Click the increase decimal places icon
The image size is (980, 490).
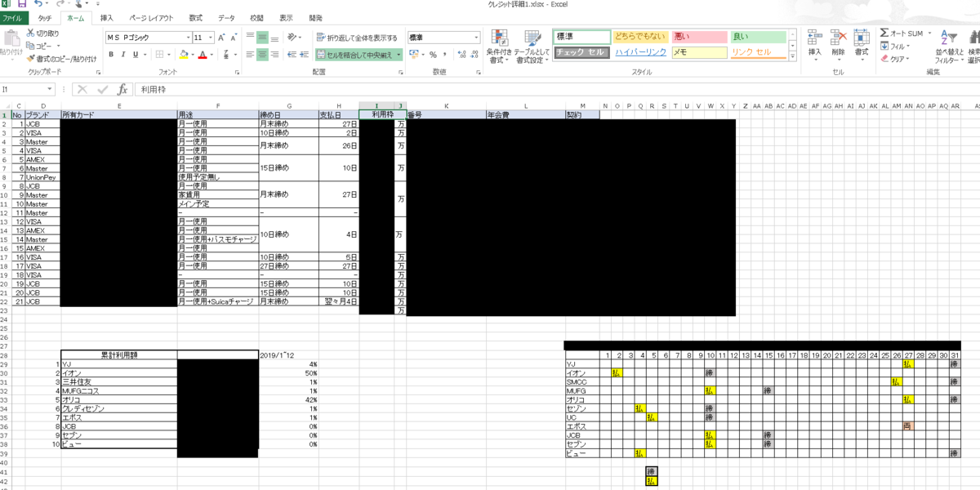tap(462, 55)
